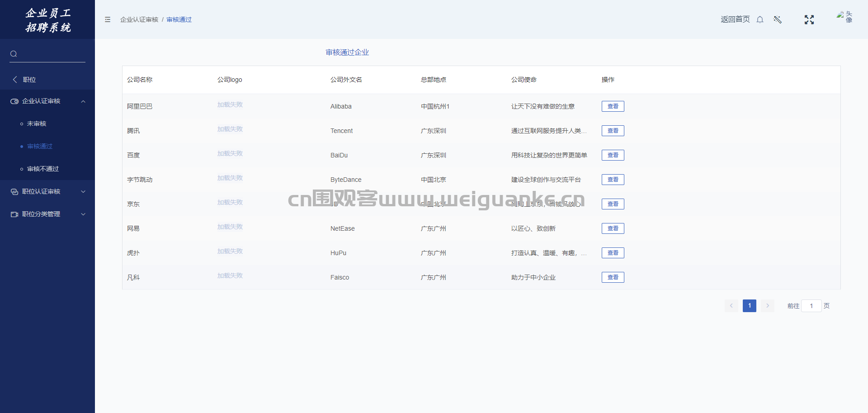
Task: Click 让天下没有难做的生意 mission text
Action: coord(543,106)
